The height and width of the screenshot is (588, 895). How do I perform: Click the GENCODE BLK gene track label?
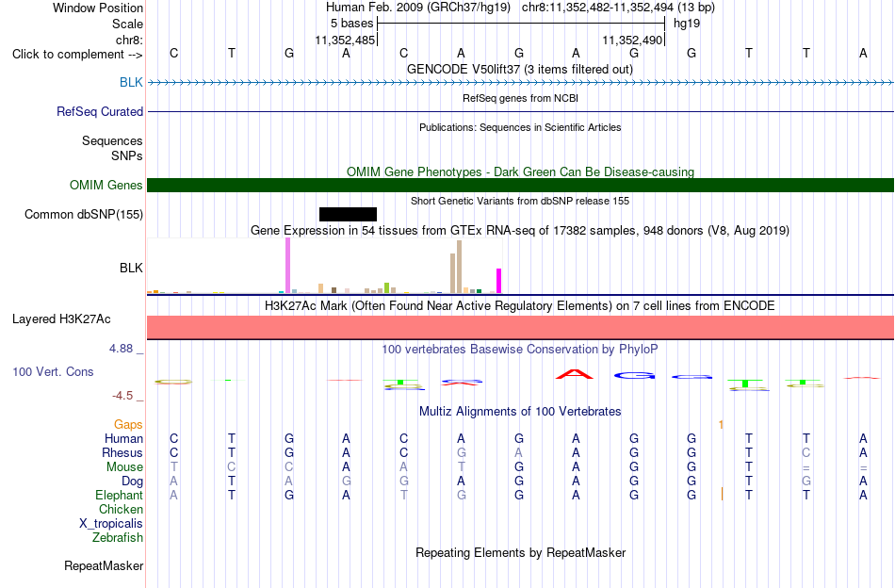click(131, 82)
